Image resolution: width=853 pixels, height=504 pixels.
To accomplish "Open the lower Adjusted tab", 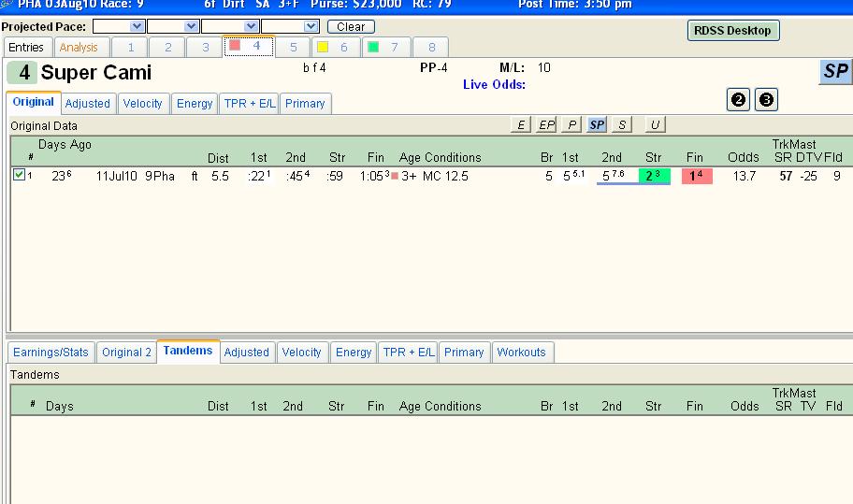I will click(246, 353).
